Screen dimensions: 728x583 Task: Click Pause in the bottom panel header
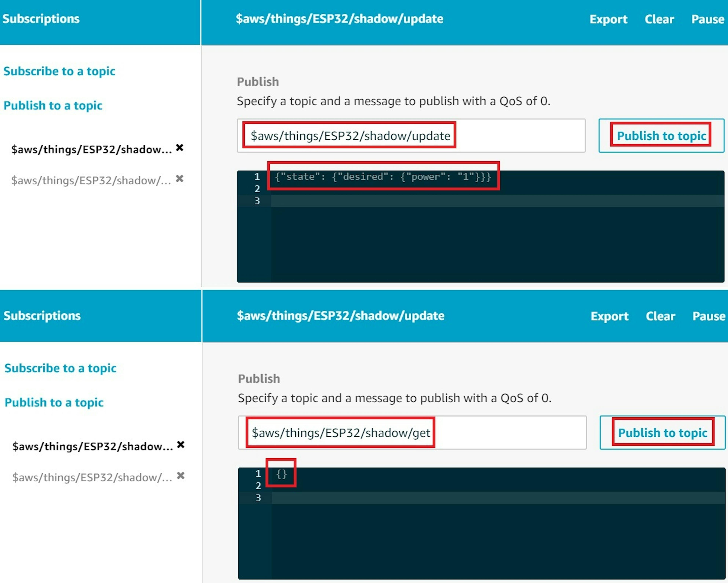pyautogui.click(x=709, y=316)
